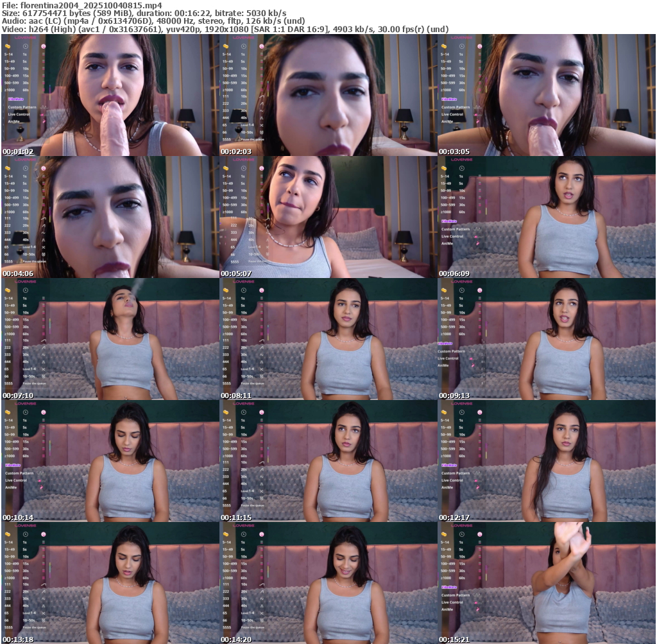Click the file name line in the header
Viewport: 657px width, 644px height.
tap(81, 5)
